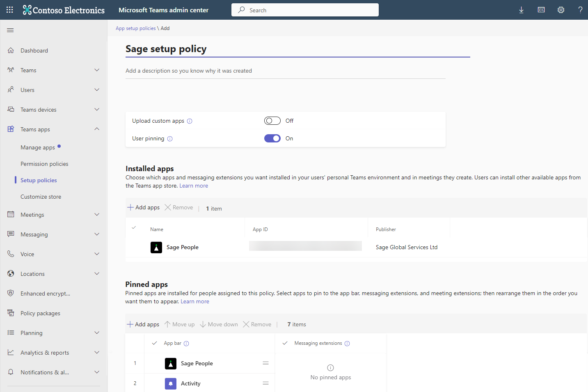The width and height of the screenshot is (588, 392).
Task: Select all App bar pinned apps checkmark
Action: pos(155,343)
